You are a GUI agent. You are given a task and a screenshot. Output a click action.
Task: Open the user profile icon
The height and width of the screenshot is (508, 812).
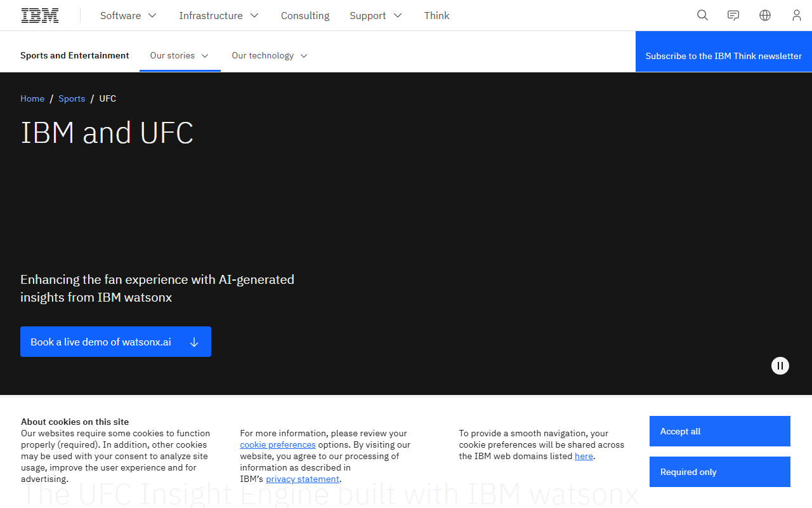pyautogui.click(x=797, y=15)
